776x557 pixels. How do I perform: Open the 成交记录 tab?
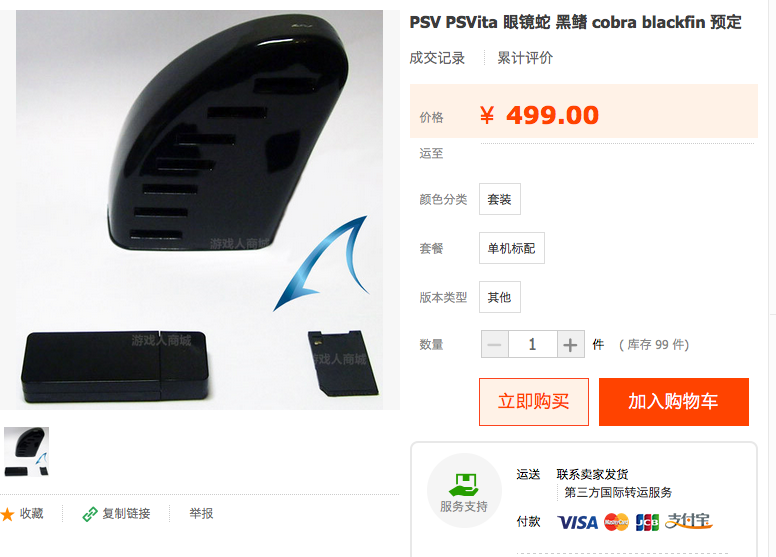pos(437,58)
